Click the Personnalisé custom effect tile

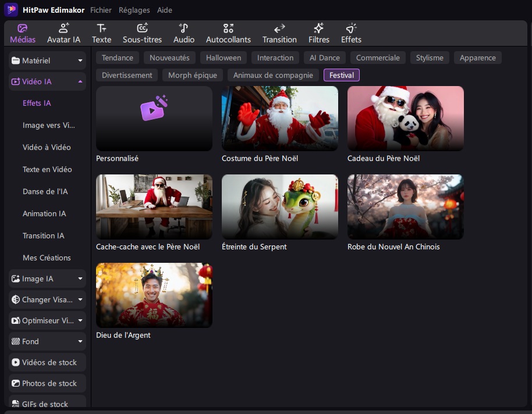[x=154, y=119]
